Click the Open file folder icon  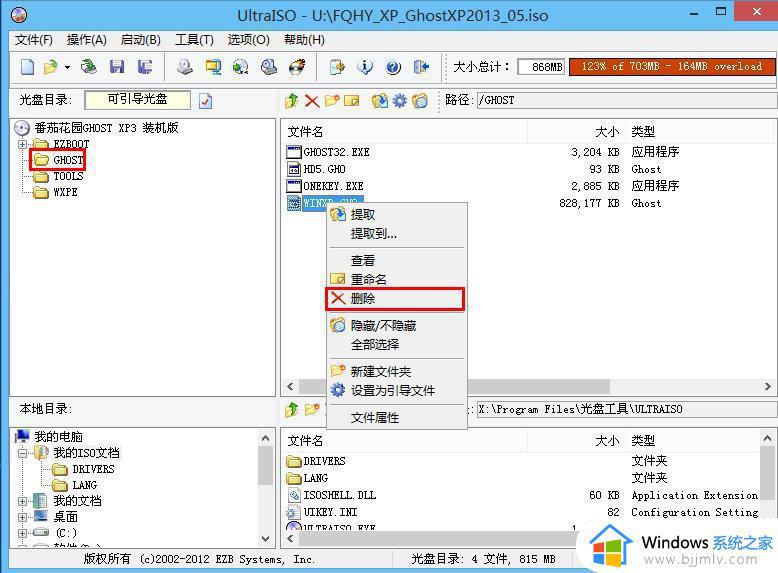(51, 66)
